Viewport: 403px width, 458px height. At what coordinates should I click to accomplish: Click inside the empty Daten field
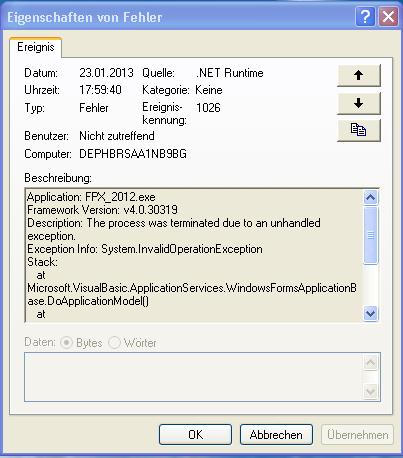[x=193, y=377]
